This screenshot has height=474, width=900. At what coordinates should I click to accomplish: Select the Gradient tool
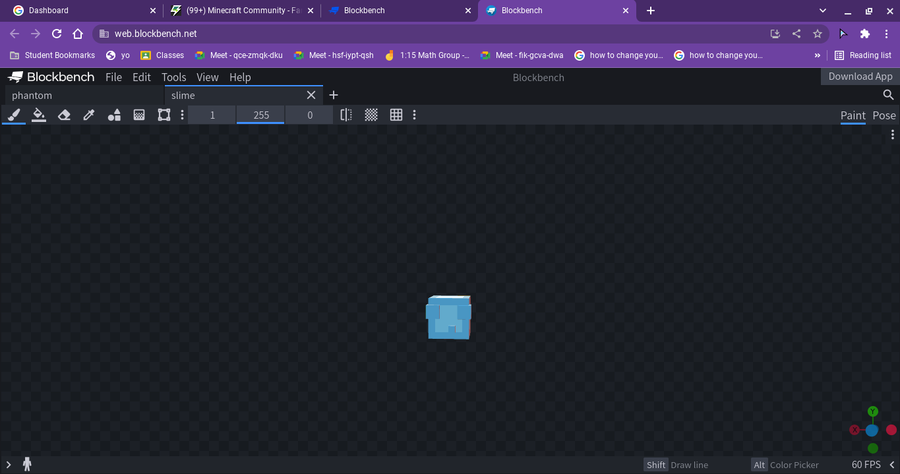click(x=139, y=115)
